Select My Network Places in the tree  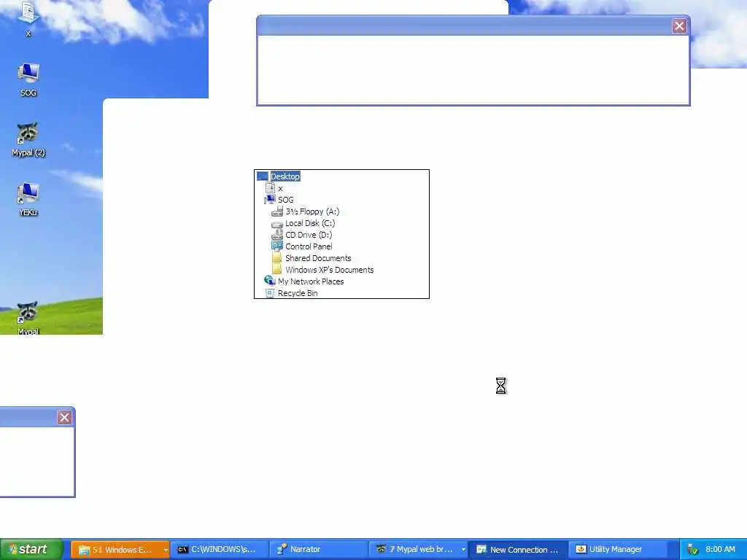point(311,281)
